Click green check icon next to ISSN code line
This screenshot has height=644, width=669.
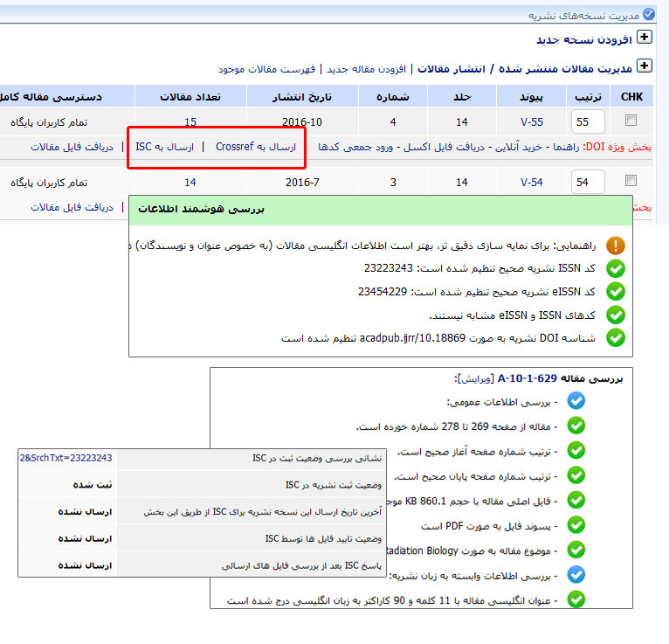coord(616,269)
